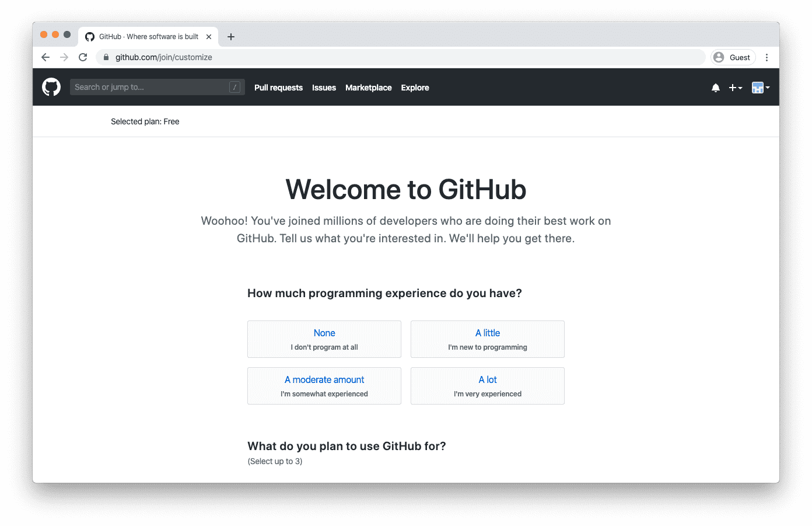812x526 pixels.
Task: Close the GitHub browser tab
Action: pos(209,37)
